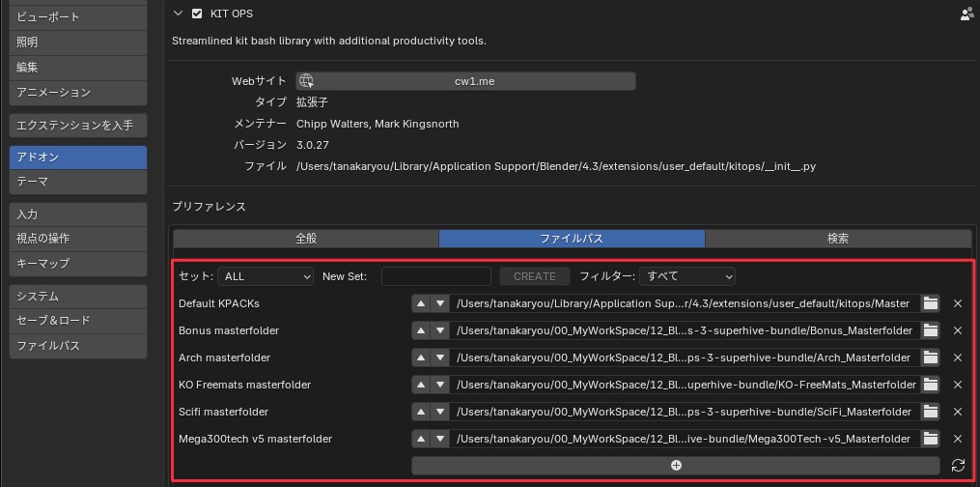Browse folder for Default KPACKs path
The height and width of the screenshot is (487, 980).
click(x=931, y=303)
